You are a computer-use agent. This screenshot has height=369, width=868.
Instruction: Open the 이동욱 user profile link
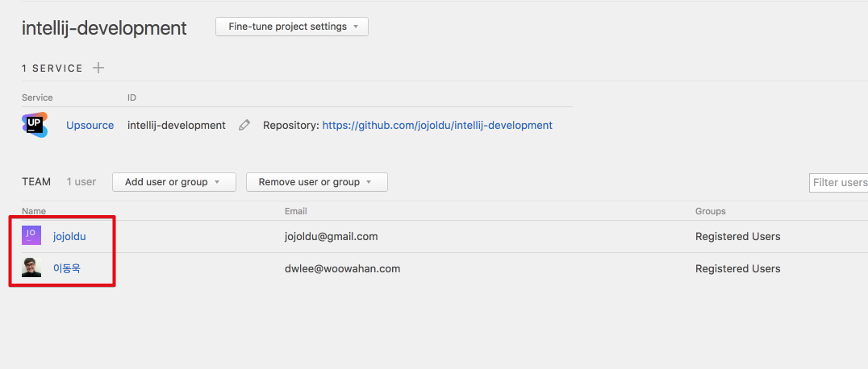67,269
